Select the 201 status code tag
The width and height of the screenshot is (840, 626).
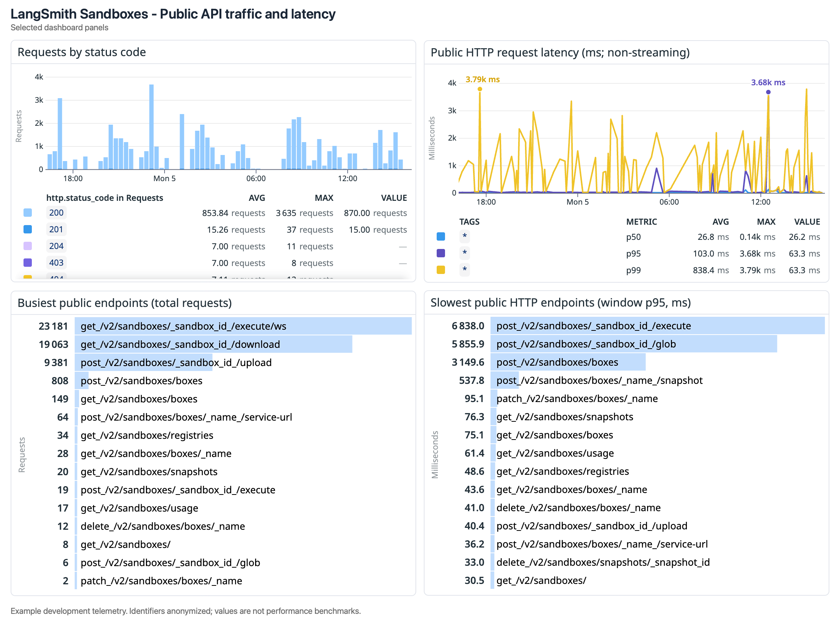coord(56,229)
